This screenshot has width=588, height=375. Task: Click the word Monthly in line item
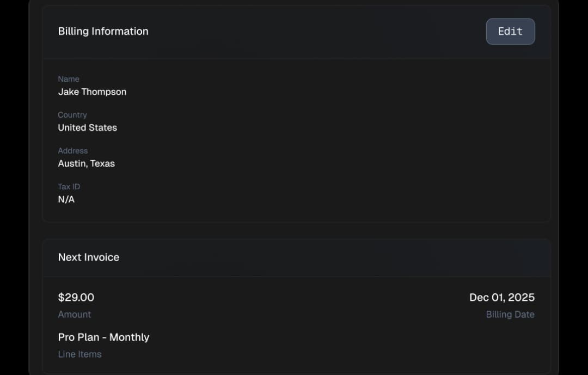pos(130,337)
